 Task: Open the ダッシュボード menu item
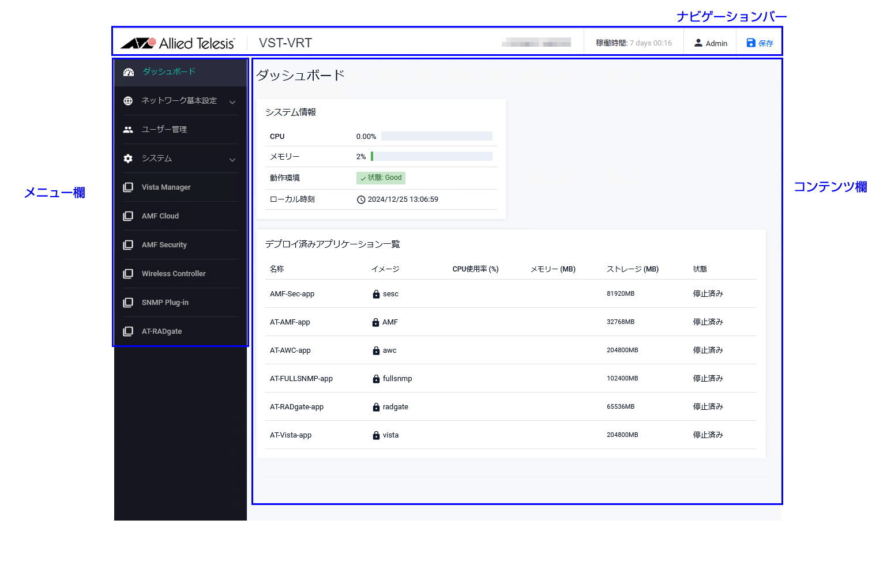pos(181,72)
